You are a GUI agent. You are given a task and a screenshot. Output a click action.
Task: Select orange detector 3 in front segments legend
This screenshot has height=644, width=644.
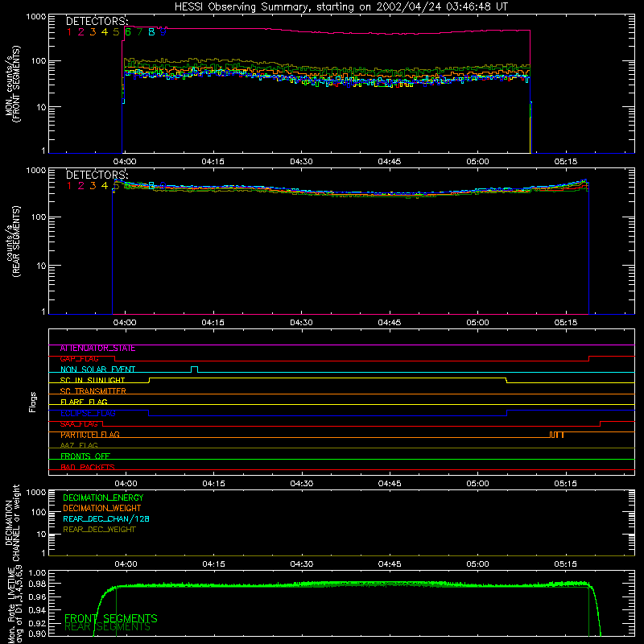pos(93,32)
